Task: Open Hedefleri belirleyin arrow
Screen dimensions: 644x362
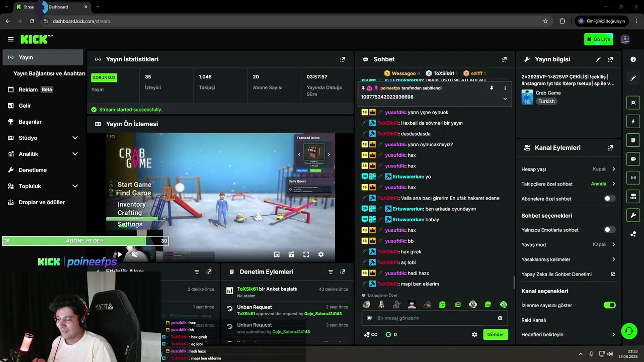Action: (x=613, y=334)
